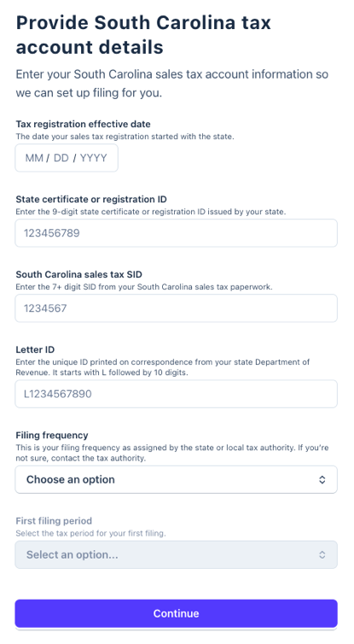Image resolution: width=354 pixels, height=644 pixels.
Task: Focus the South Carolina sales tax SID input
Action: 177,308
